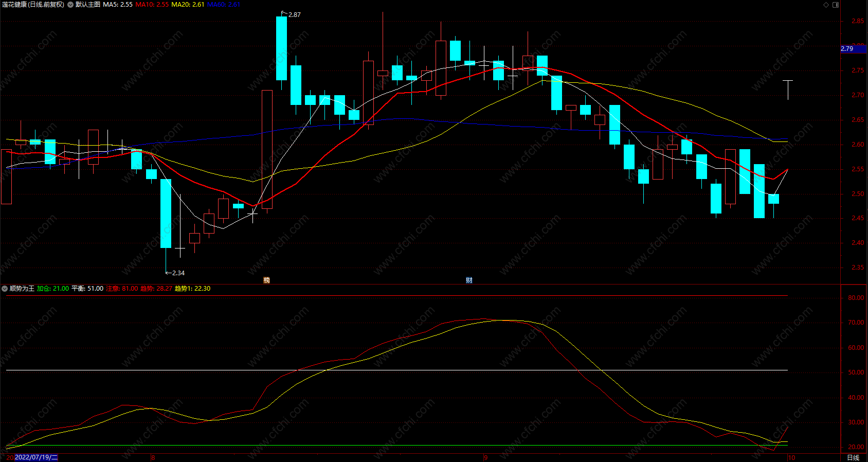This screenshot has width=868, height=462.
Task: Click the 50.00 indicator axis label
Action: (856, 372)
